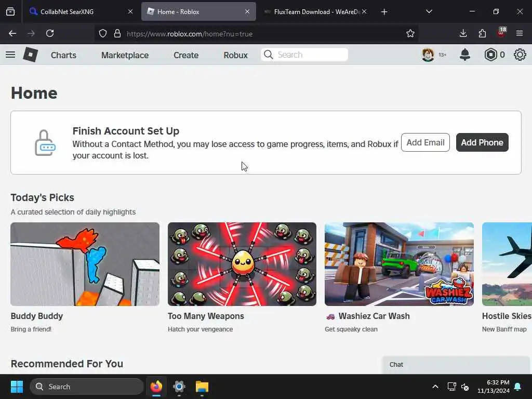Click the forward navigation arrow
The image size is (532, 399).
(31, 33)
